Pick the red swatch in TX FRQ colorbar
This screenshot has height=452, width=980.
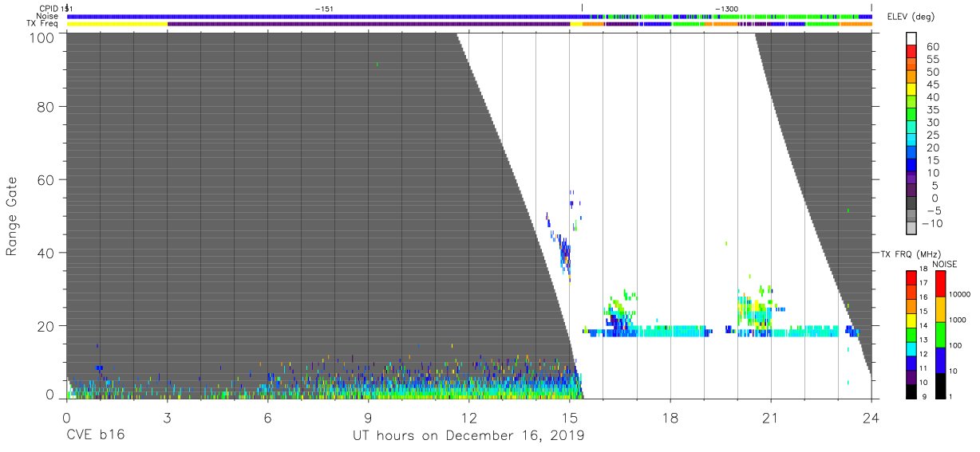click(x=911, y=278)
